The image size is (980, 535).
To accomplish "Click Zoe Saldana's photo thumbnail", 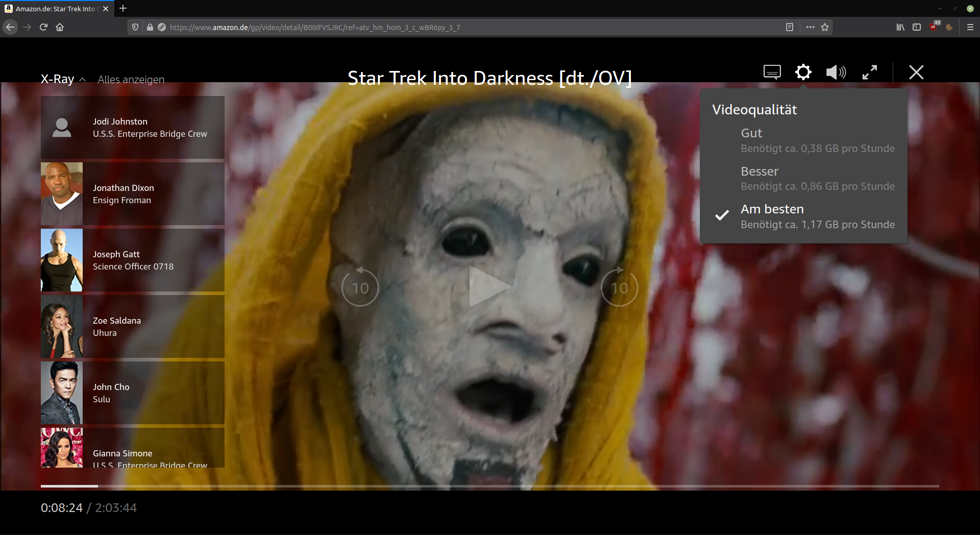I will pyautogui.click(x=62, y=327).
